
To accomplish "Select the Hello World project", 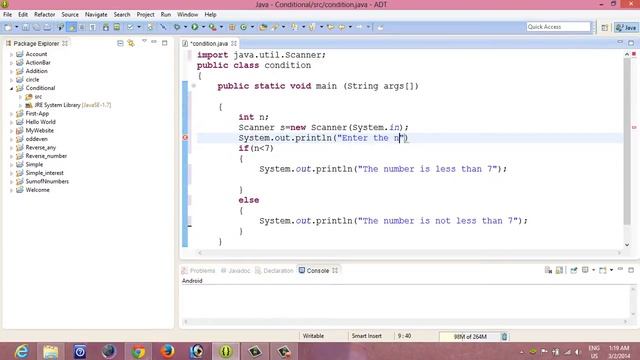I will (40, 122).
